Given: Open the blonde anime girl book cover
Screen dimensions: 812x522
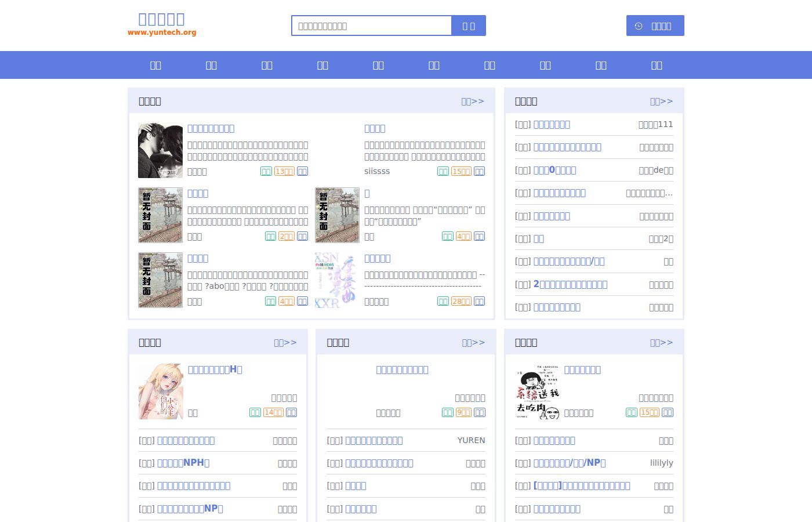Looking at the screenshot, I should (x=161, y=391).
